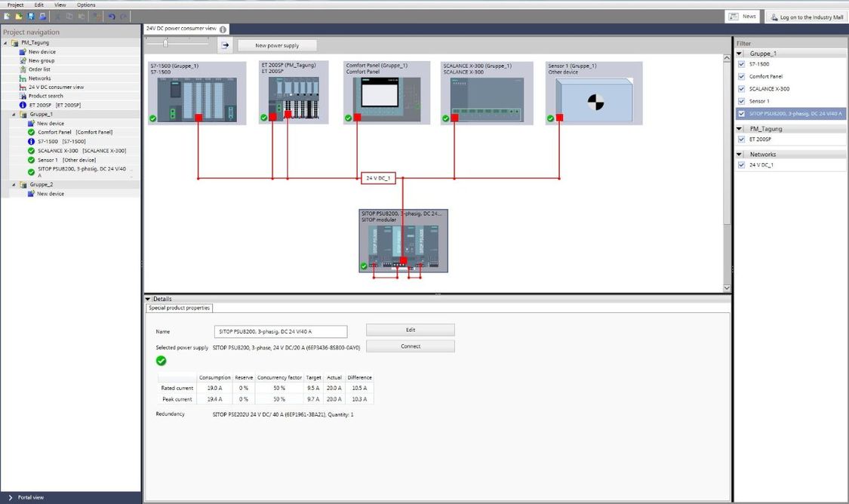Image resolution: width=849 pixels, height=504 pixels.
Task: Toggle the 24 V DC_1 filter checkbox
Action: pos(742,164)
